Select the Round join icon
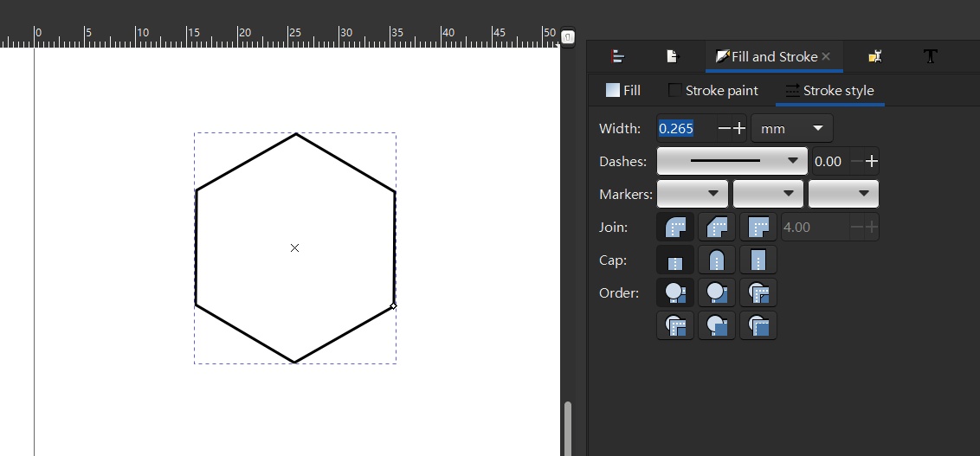Image resolution: width=980 pixels, height=456 pixels. 675,227
